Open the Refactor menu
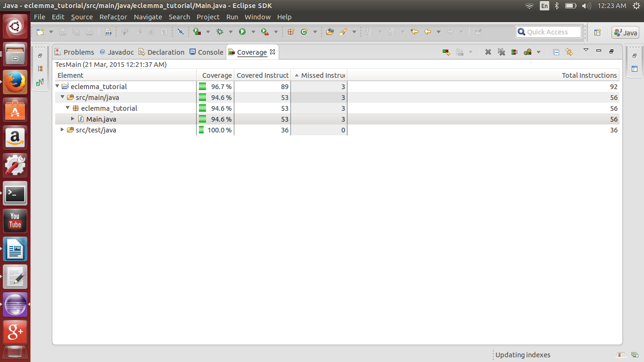Screen dimensions: 644x362 coord(113,17)
